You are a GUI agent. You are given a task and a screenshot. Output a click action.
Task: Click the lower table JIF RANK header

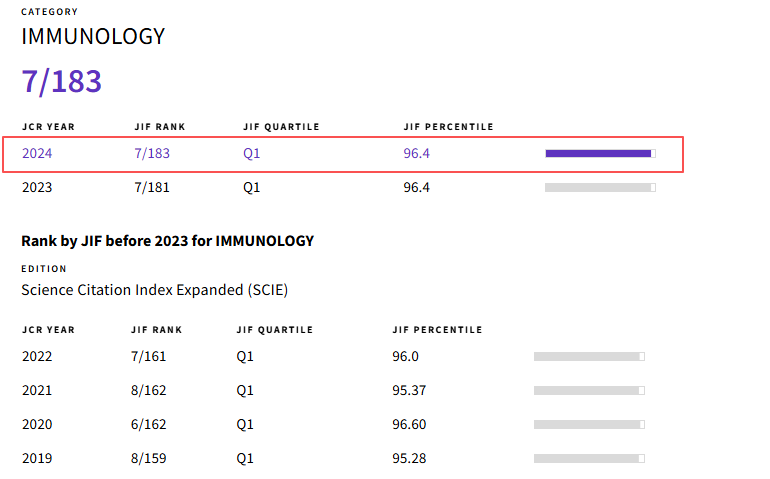156,330
